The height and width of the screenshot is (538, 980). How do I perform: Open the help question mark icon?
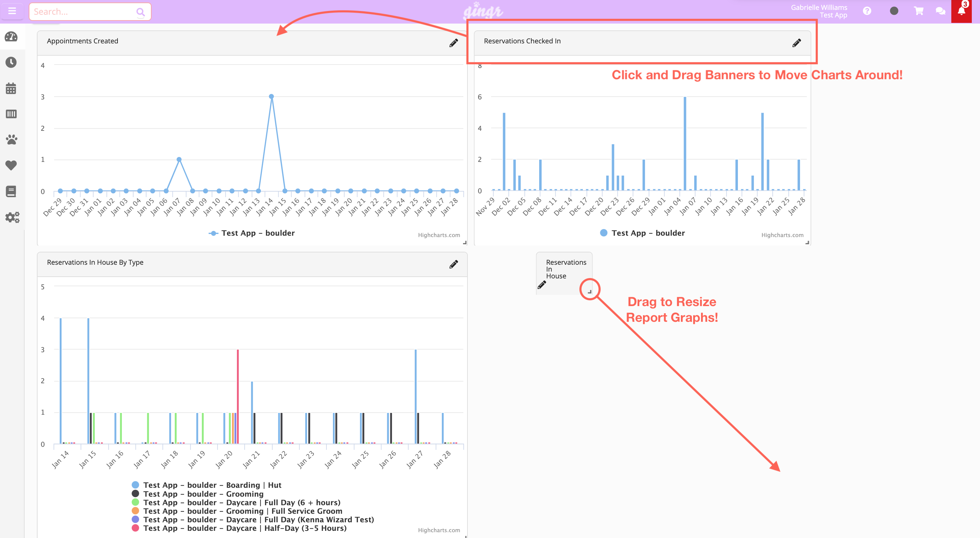coord(867,11)
